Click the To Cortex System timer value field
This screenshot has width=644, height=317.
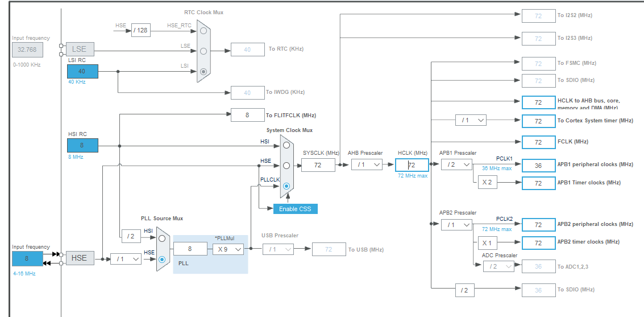coord(538,121)
